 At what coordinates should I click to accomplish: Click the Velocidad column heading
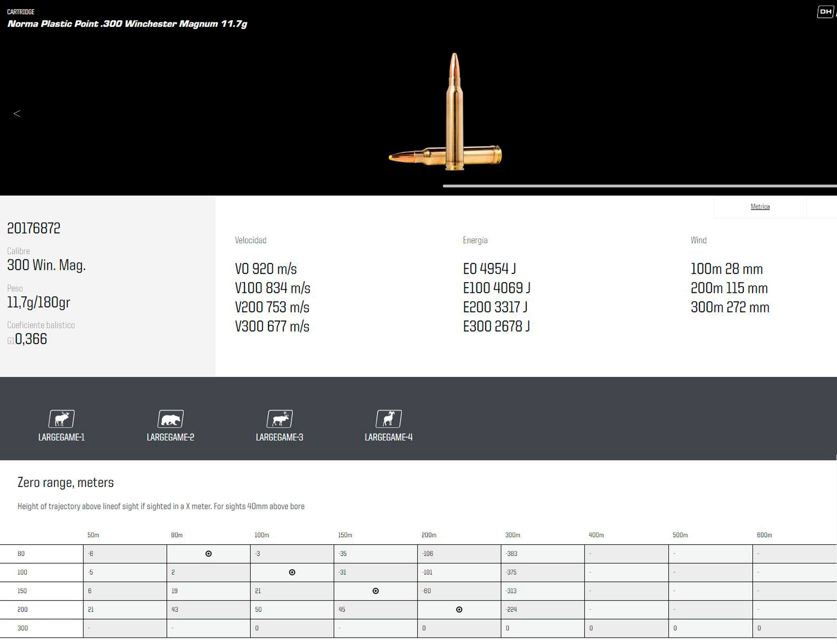(x=251, y=240)
